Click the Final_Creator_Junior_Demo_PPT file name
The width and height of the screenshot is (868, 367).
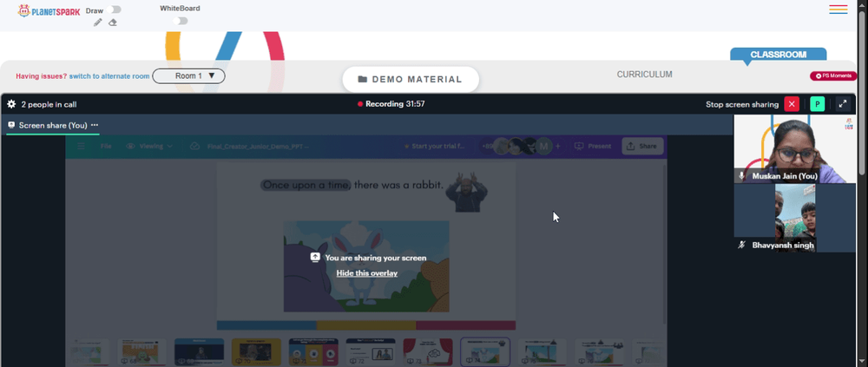258,146
